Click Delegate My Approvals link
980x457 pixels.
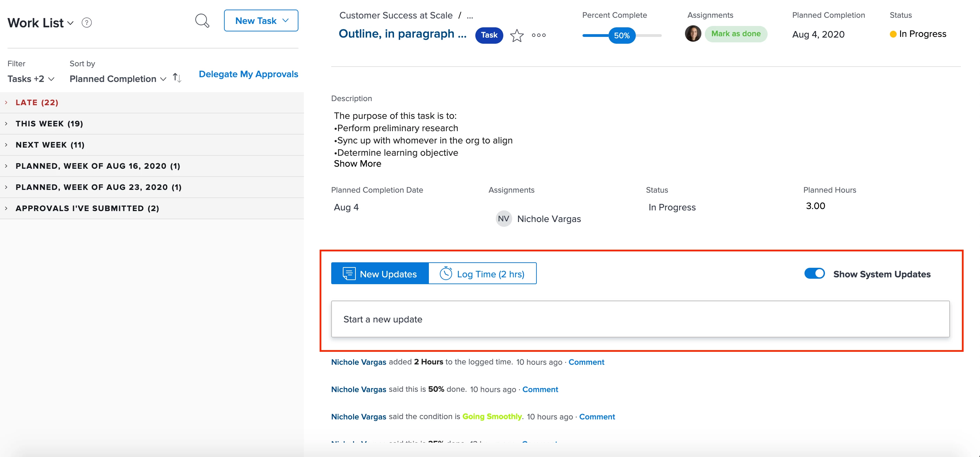point(248,74)
